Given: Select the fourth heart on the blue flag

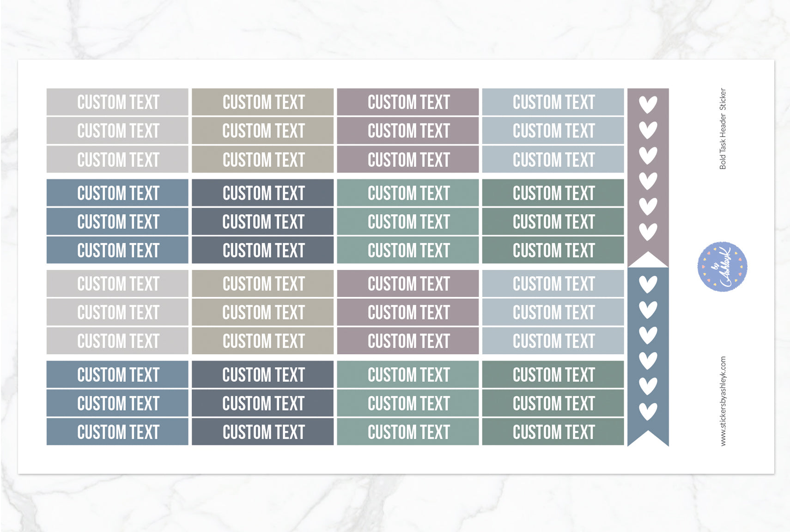Looking at the screenshot, I should (648, 360).
